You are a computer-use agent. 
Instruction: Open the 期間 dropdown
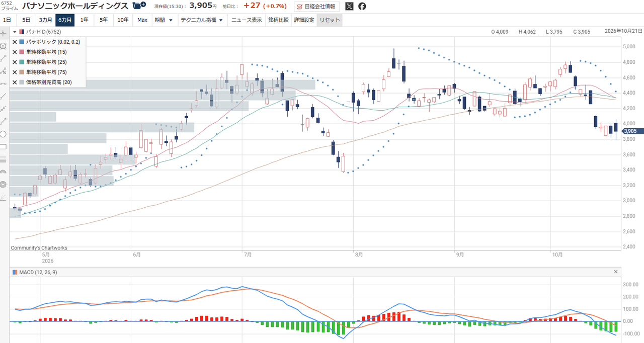164,20
